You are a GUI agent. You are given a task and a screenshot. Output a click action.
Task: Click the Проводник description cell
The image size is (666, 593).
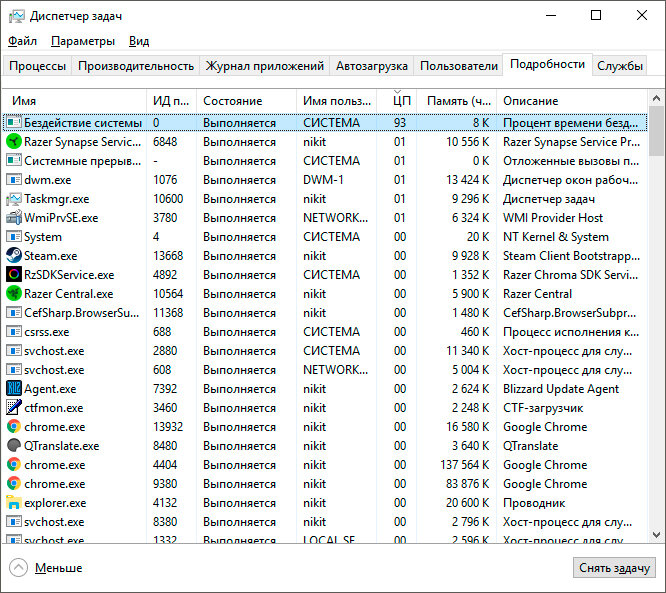point(534,503)
